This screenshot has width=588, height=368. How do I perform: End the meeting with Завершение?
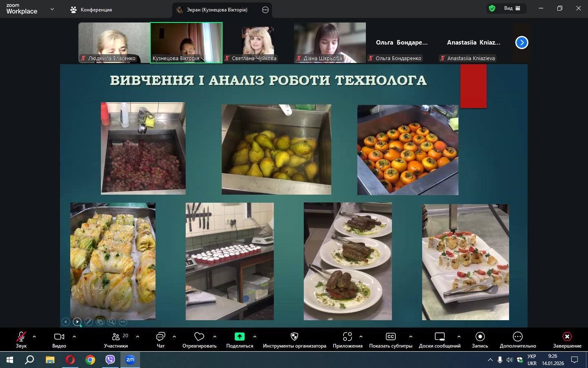[x=567, y=340]
